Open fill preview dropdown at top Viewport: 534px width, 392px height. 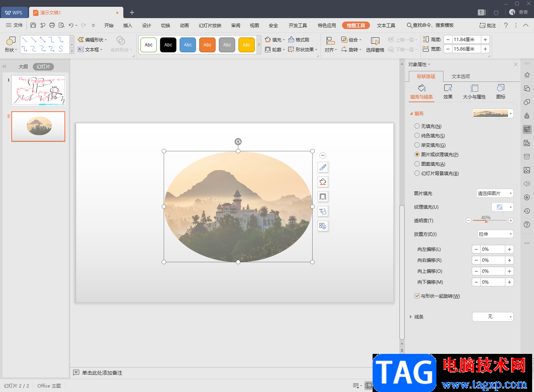click(x=493, y=113)
